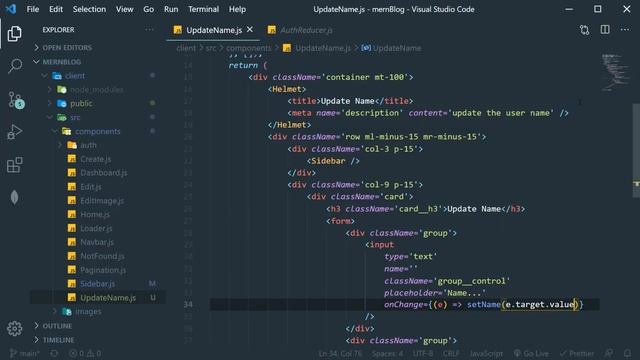The height and width of the screenshot is (360, 640).
Task: Click Prettier in the status bar
Action: pos(577,353)
